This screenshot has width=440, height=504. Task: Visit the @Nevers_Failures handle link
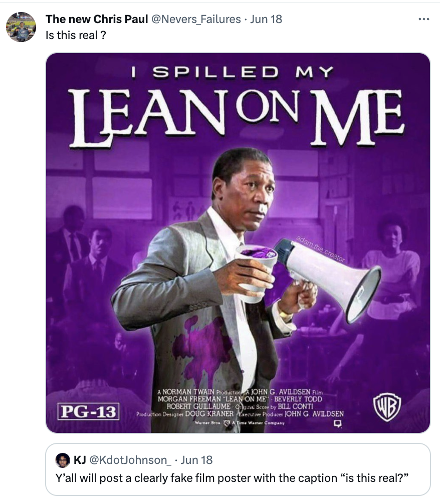click(196, 19)
